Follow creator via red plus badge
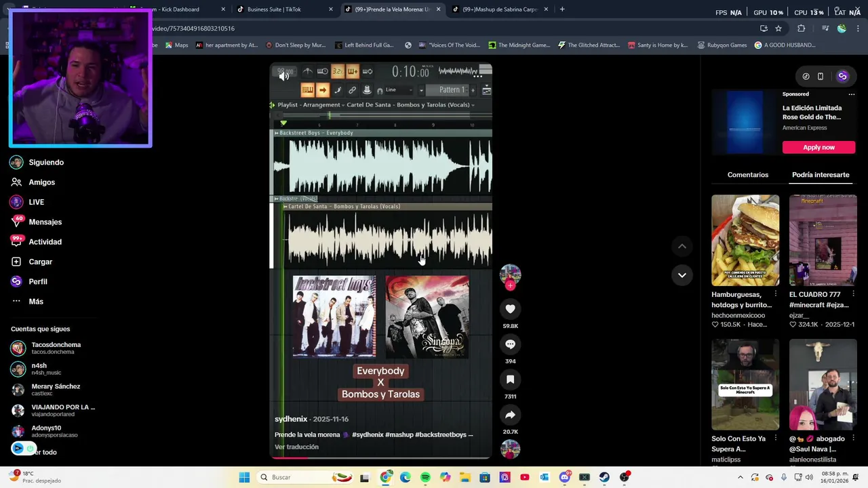Image resolution: width=868 pixels, height=488 pixels. click(x=510, y=285)
